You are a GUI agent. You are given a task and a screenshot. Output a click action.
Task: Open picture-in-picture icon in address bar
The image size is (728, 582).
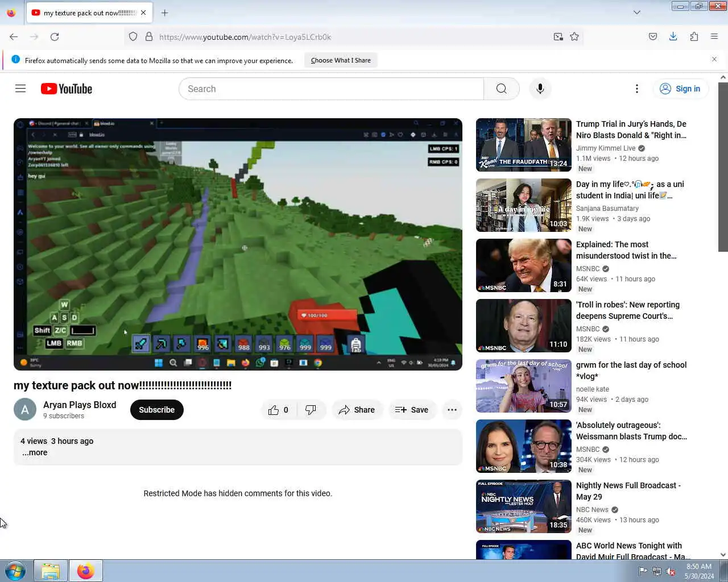[559, 37]
